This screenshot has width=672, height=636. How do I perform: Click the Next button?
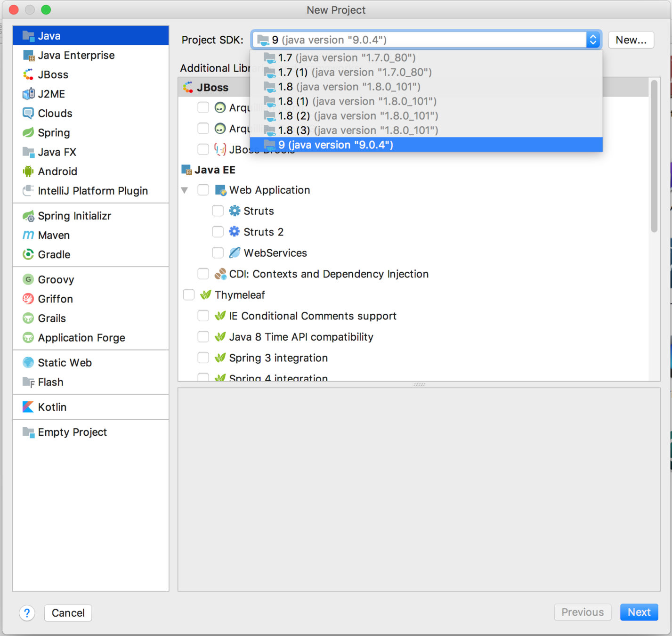coord(639,612)
